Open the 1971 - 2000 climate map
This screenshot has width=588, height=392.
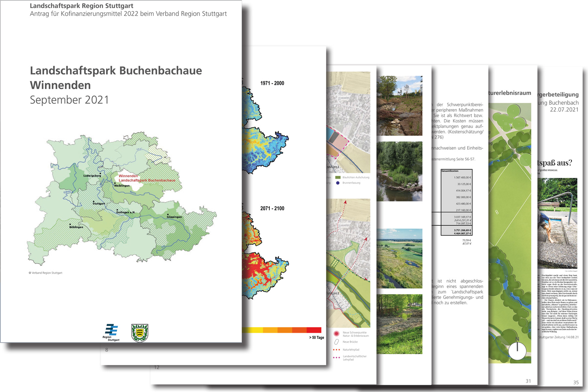coord(265,131)
